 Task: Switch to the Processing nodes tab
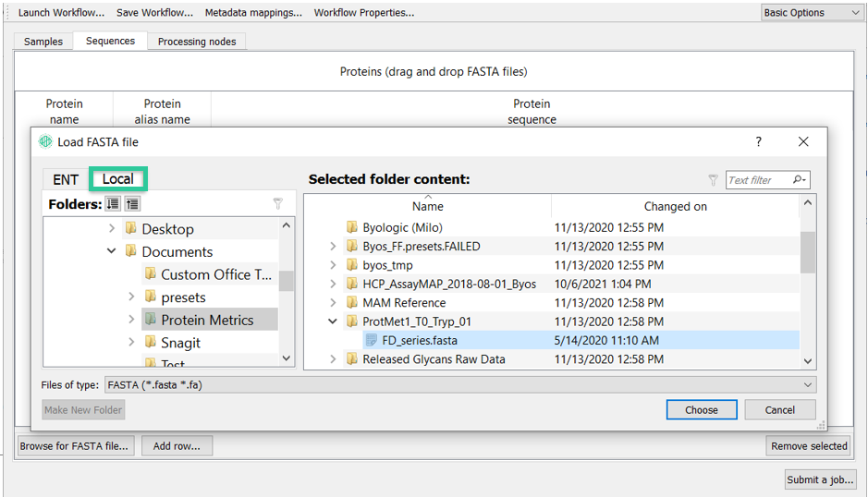point(197,42)
